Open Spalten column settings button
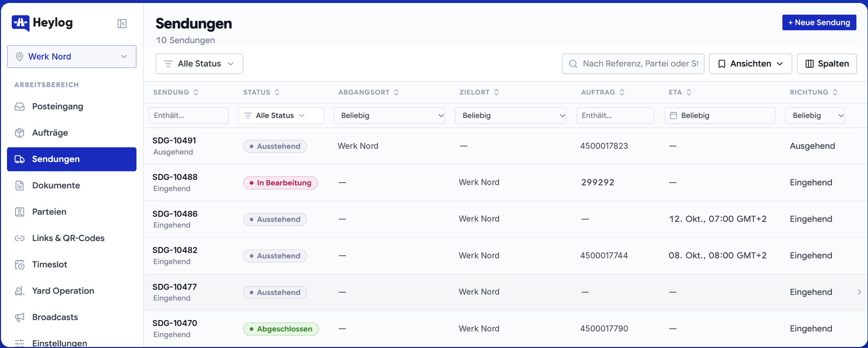The width and height of the screenshot is (868, 348). coord(827,64)
